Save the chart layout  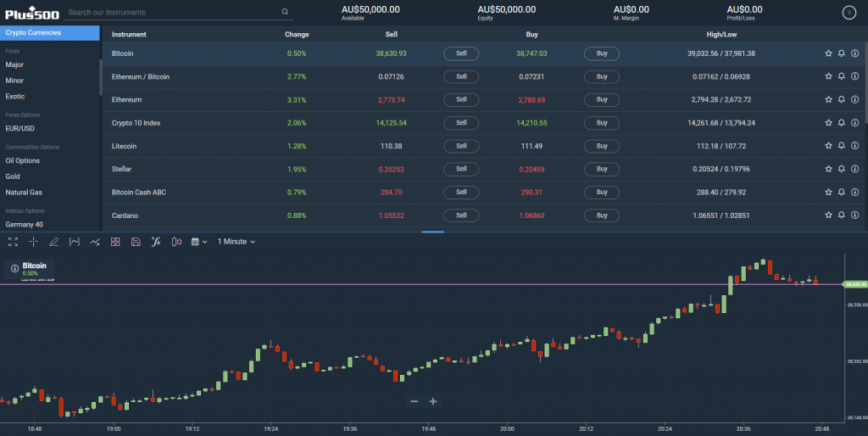coord(136,242)
